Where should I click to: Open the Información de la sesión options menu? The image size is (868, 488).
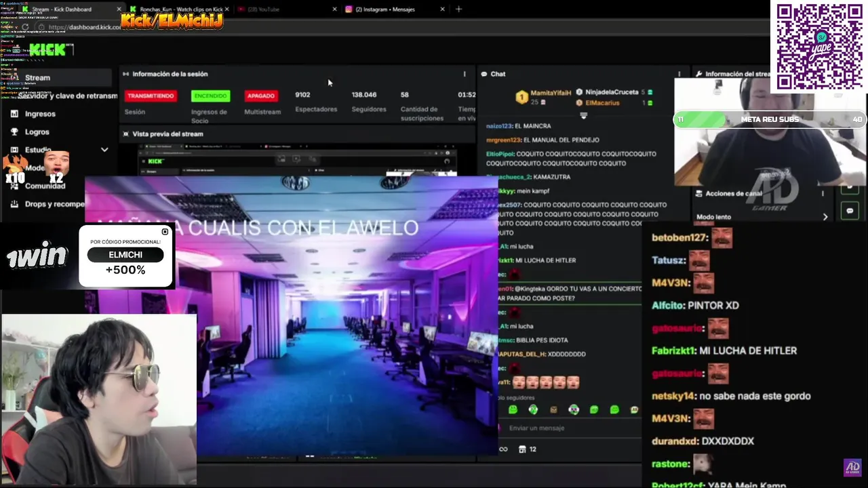click(x=465, y=74)
